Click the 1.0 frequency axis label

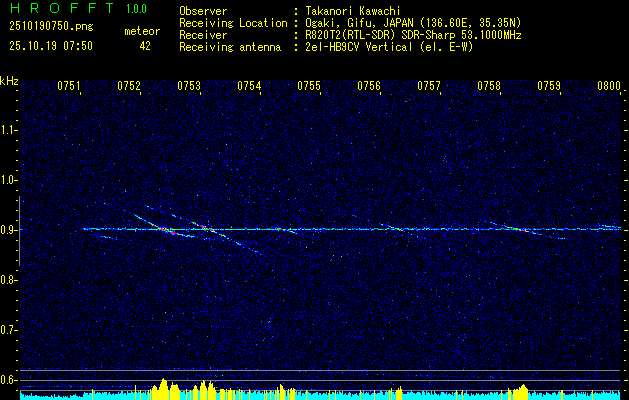tap(8, 180)
